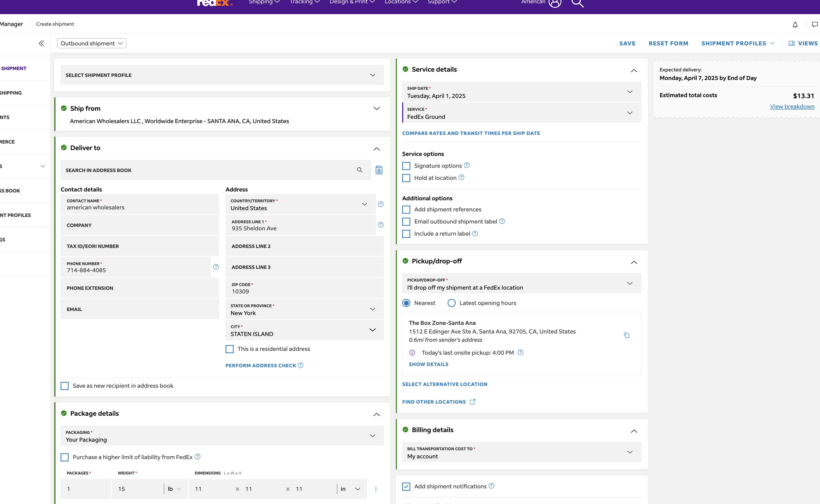Tick Purchase a higher limit of liability
Viewport: 820px width, 504px height.
64,457
